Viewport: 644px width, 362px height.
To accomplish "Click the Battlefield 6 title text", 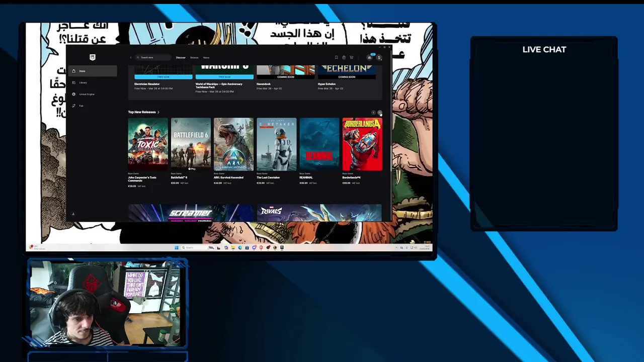I will (x=179, y=177).
